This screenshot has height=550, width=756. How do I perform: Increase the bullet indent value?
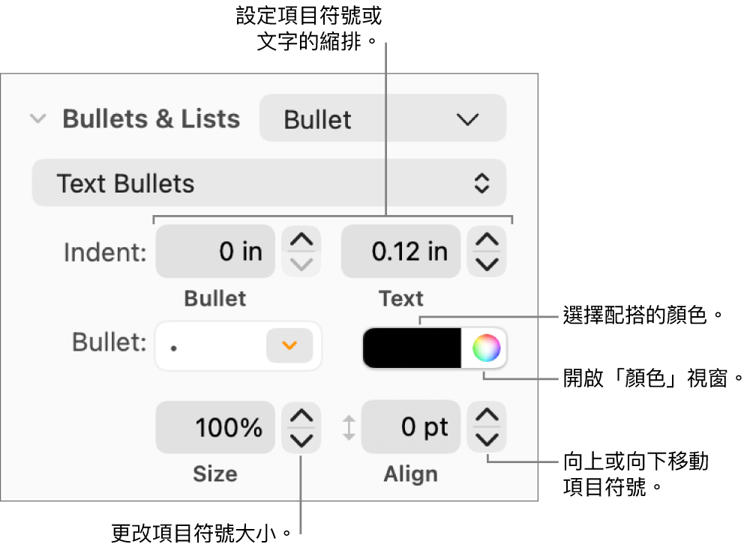click(301, 241)
